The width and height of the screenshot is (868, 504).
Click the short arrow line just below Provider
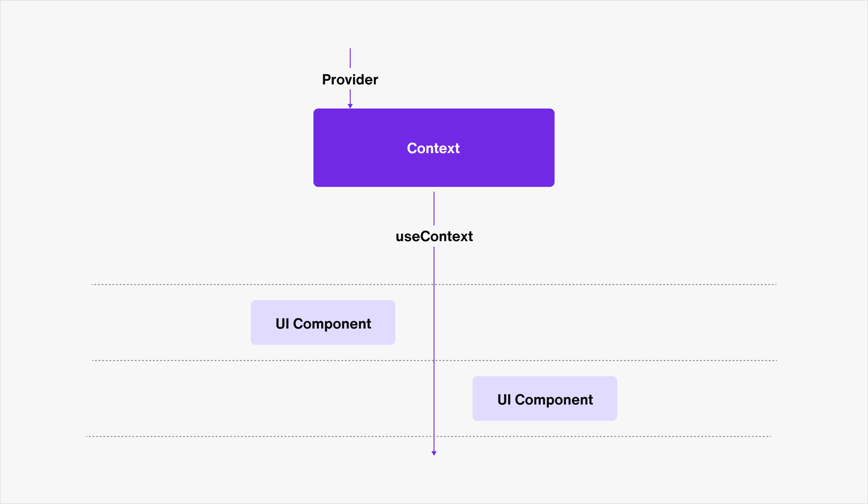[350, 97]
